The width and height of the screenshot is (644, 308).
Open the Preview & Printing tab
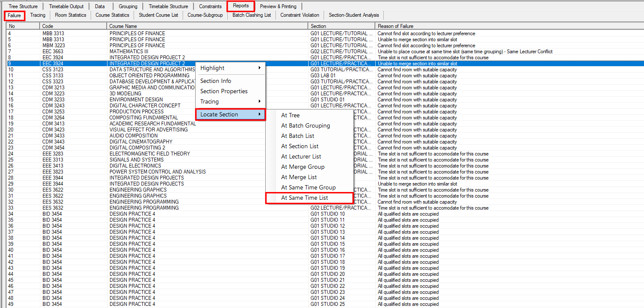(278, 6)
